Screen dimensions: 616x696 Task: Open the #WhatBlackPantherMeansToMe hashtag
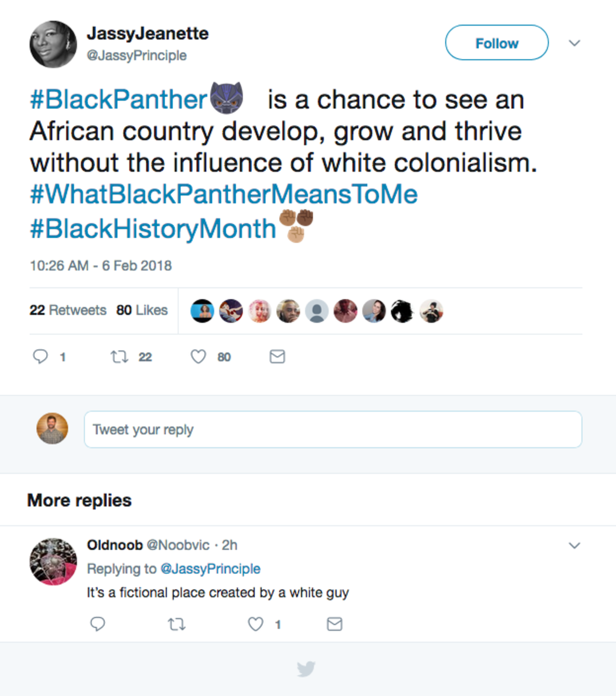click(223, 194)
